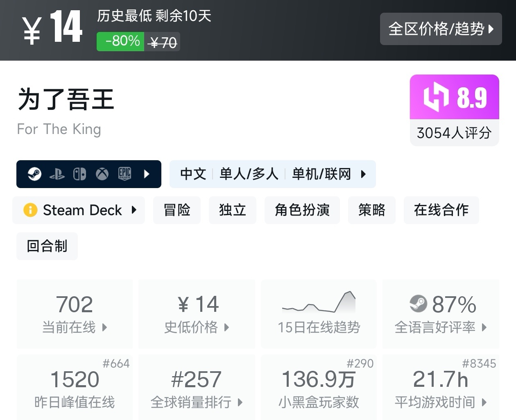The height and width of the screenshot is (420, 516).
Task: Select the 冒险 tag
Action: click(x=177, y=210)
